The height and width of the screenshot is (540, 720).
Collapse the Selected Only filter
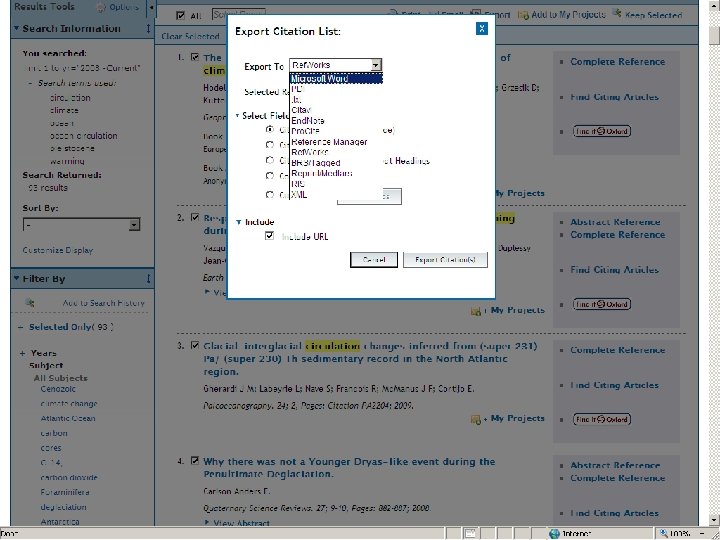pyautogui.click(x=21, y=327)
